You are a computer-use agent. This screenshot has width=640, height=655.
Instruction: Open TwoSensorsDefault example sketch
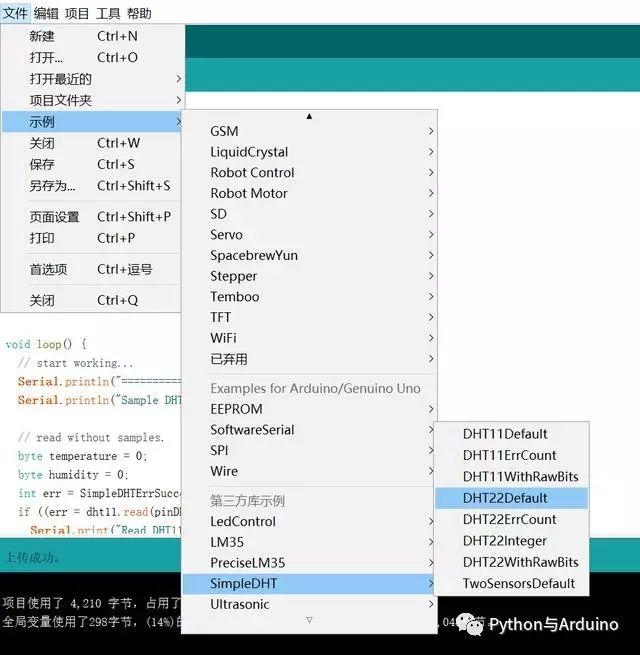[x=512, y=584]
